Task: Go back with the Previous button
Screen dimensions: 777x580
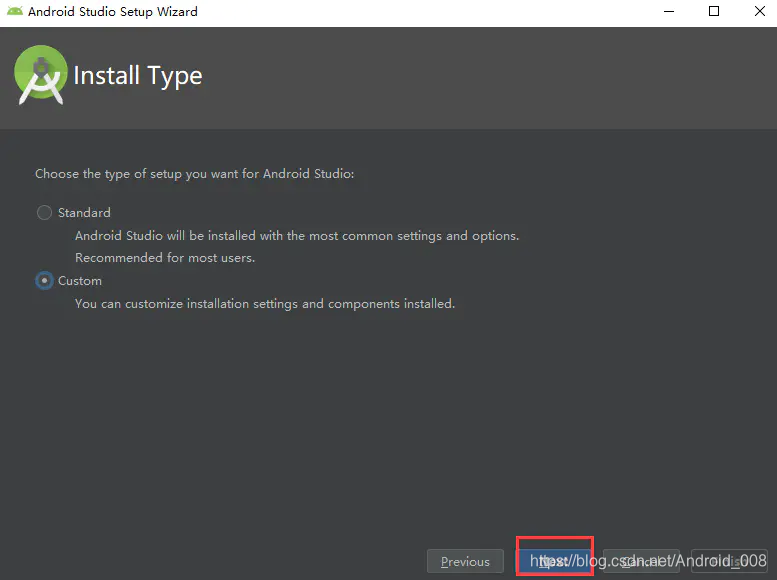Action: [x=465, y=561]
